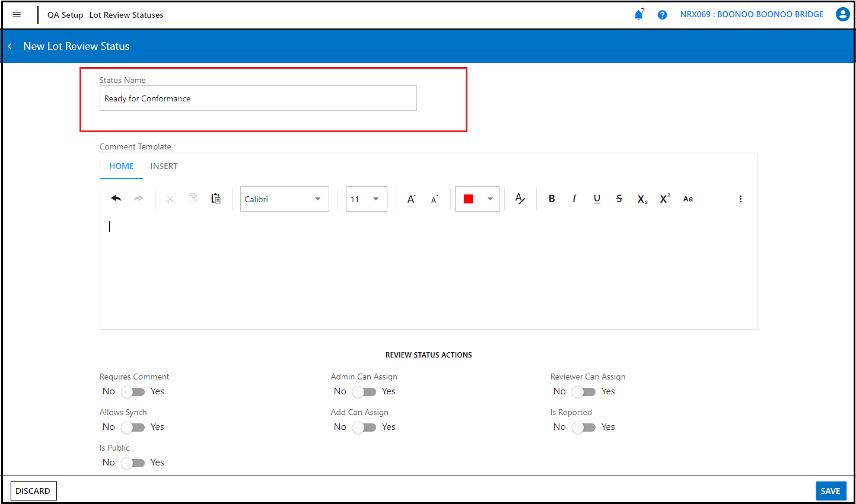Image resolution: width=856 pixels, height=504 pixels.
Task: Enable the Requires Comment toggle
Action: (x=133, y=391)
